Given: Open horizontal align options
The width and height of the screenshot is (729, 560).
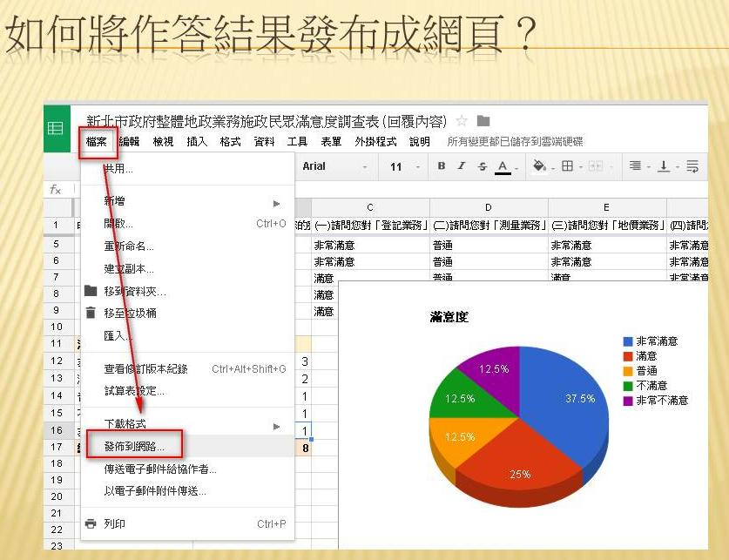Looking at the screenshot, I should point(635,165).
